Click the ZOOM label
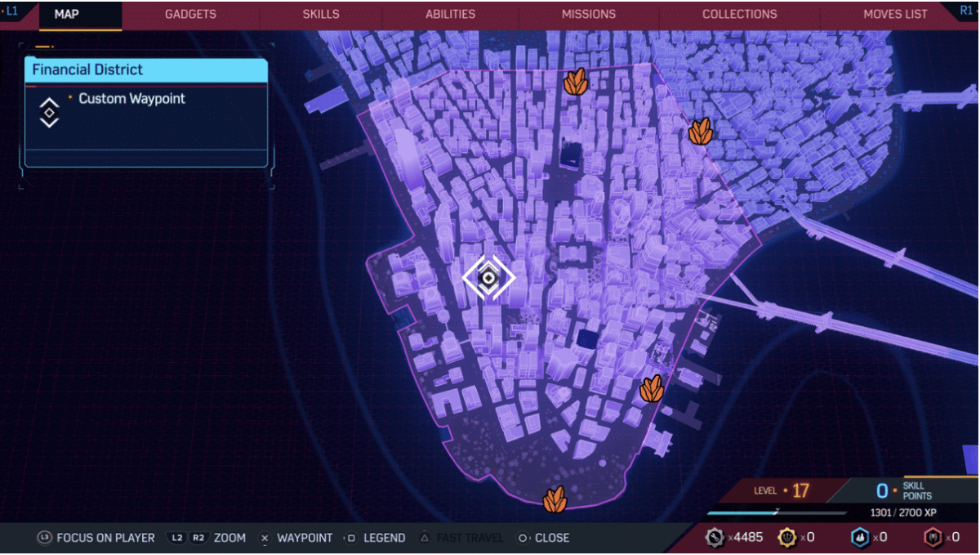 click(x=229, y=538)
